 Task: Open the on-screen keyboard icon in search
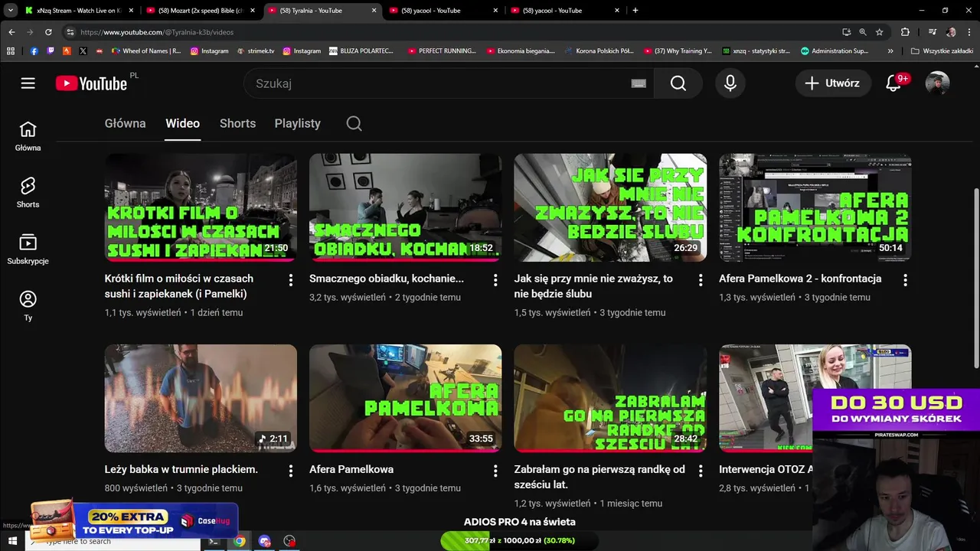point(639,83)
